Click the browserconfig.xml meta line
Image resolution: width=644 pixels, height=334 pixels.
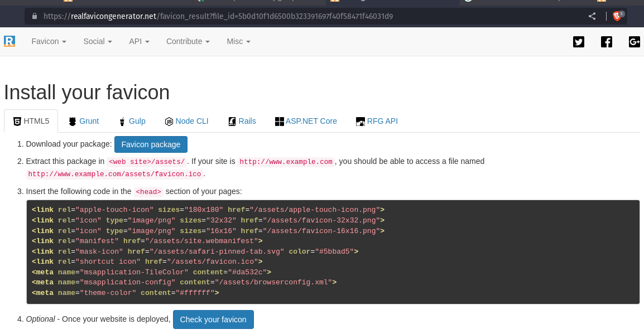coord(184,282)
